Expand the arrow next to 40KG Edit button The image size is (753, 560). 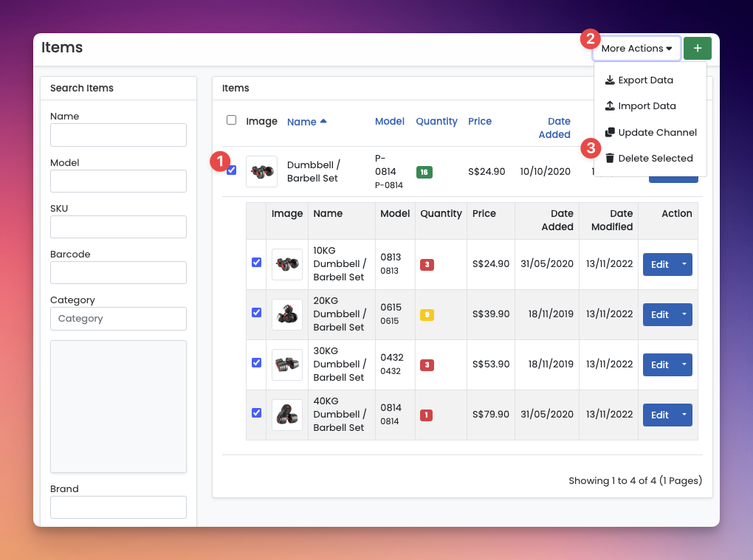pyautogui.click(x=684, y=415)
